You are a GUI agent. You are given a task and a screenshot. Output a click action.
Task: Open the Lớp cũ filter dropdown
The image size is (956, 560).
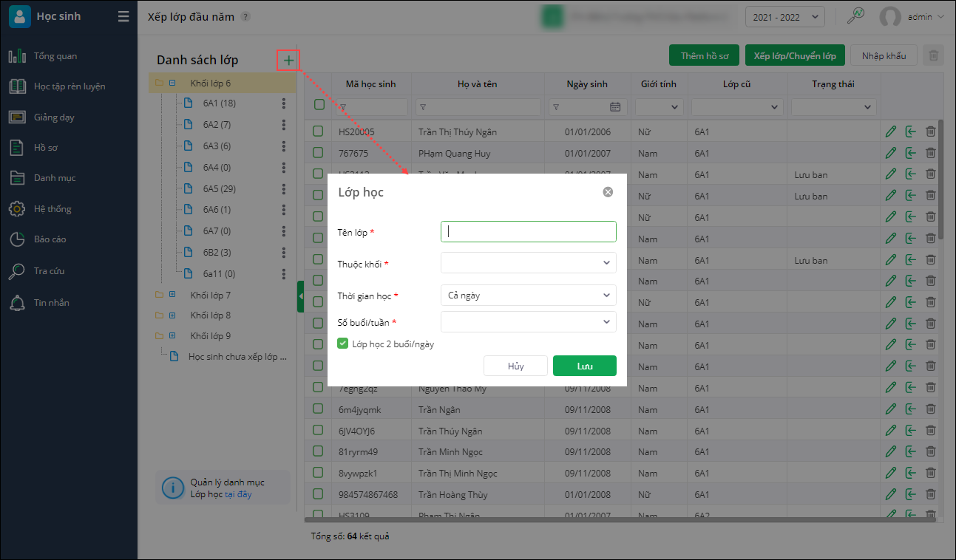[x=737, y=107]
